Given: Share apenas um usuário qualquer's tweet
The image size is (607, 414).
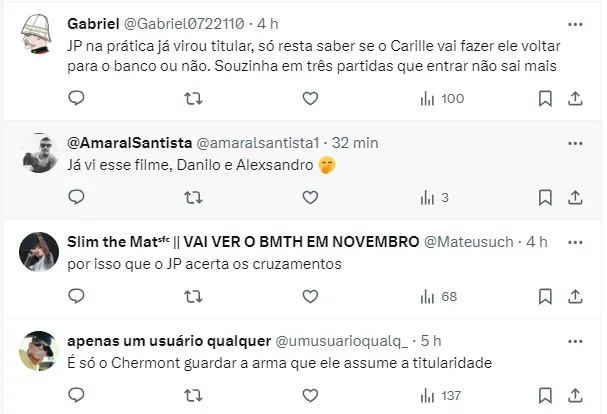Looking at the screenshot, I should point(575,395).
